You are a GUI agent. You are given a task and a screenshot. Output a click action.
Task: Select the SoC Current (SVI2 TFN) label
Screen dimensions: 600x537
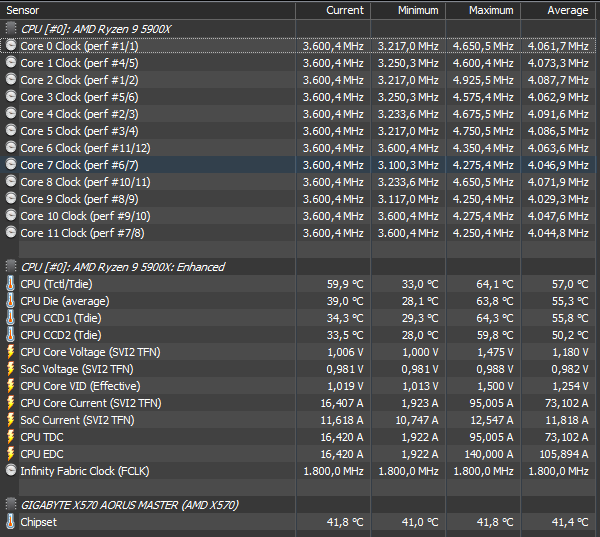click(77, 420)
